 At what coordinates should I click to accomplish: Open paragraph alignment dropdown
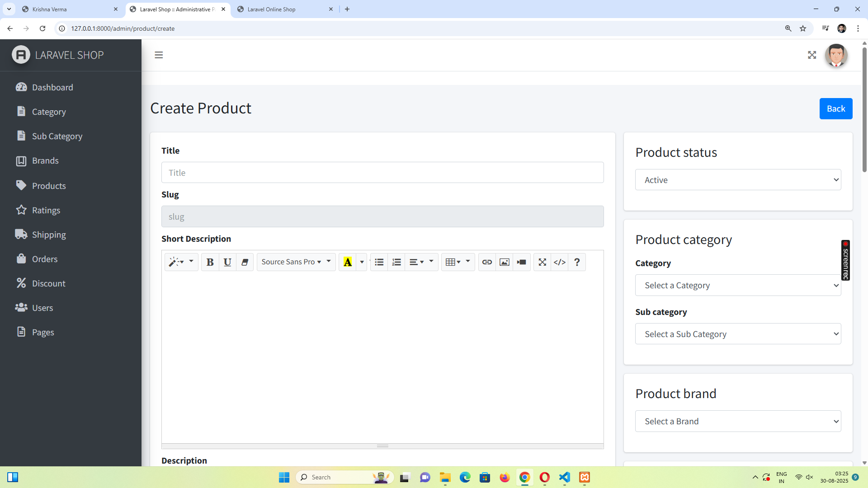coord(421,262)
